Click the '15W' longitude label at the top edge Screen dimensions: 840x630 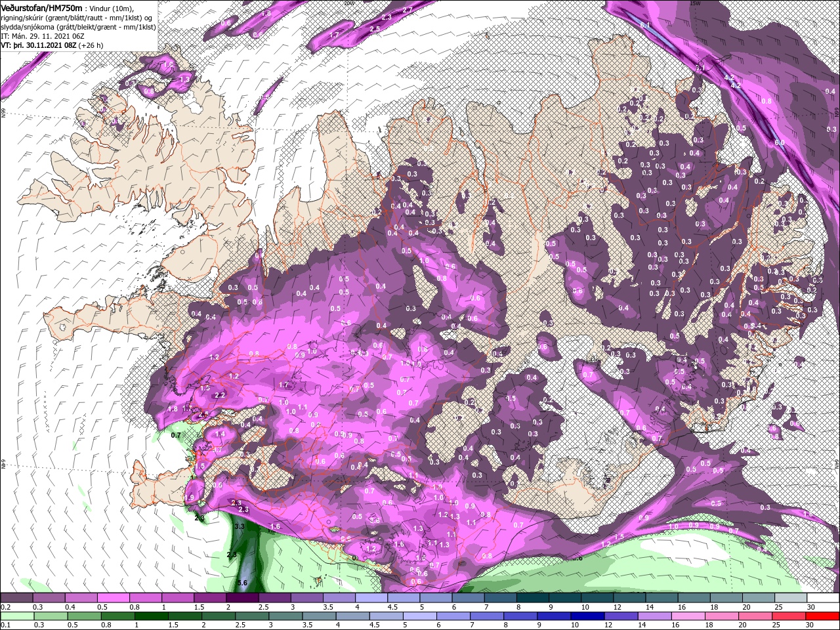pos(695,3)
